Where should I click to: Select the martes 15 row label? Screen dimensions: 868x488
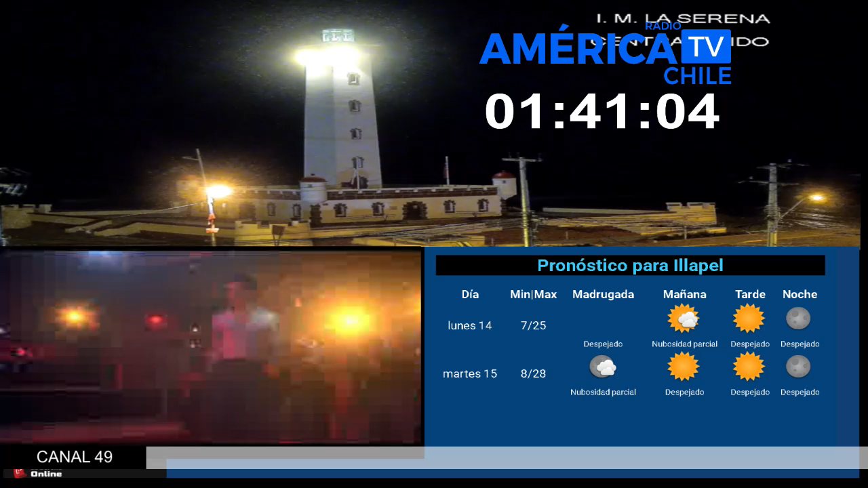click(x=470, y=373)
